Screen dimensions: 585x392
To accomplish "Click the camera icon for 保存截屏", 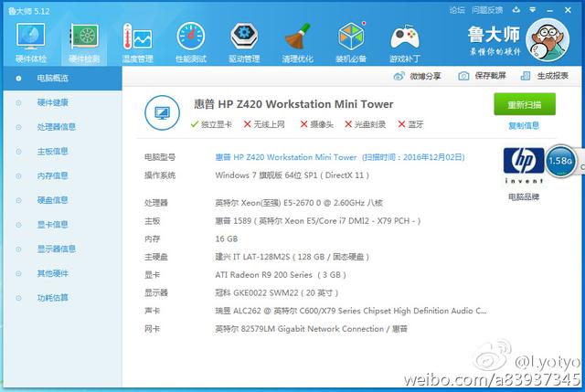I will click(463, 76).
